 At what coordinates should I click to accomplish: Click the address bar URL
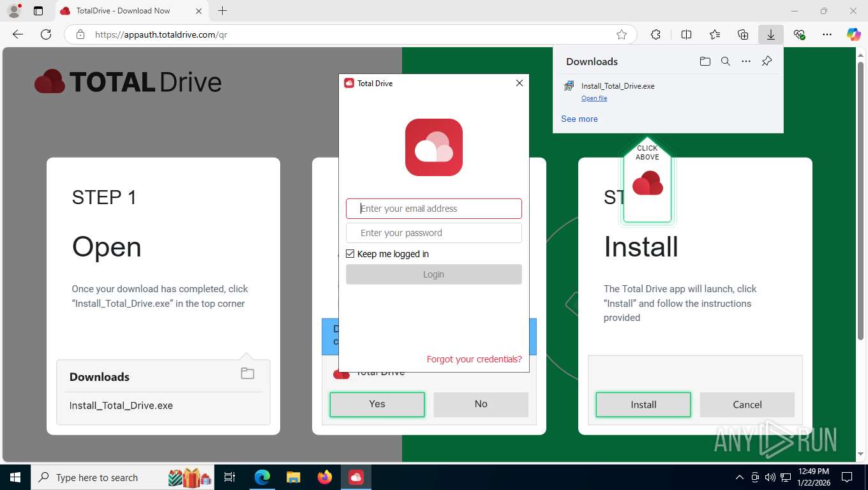tap(161, 34)
